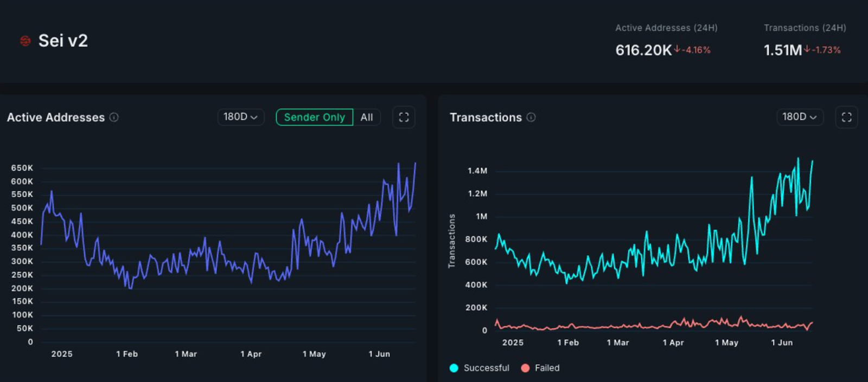Click the rotated Transactions axis title

[x=451, y=241]
